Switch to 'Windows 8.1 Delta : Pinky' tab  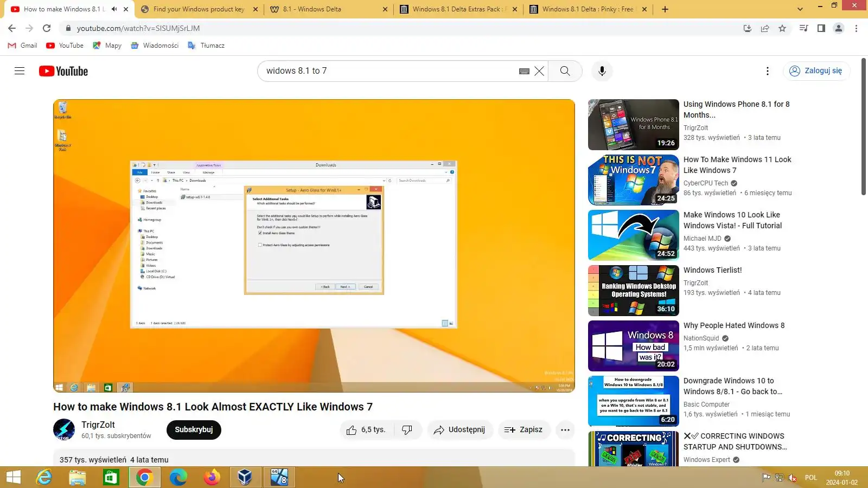[x=588, y=9]
